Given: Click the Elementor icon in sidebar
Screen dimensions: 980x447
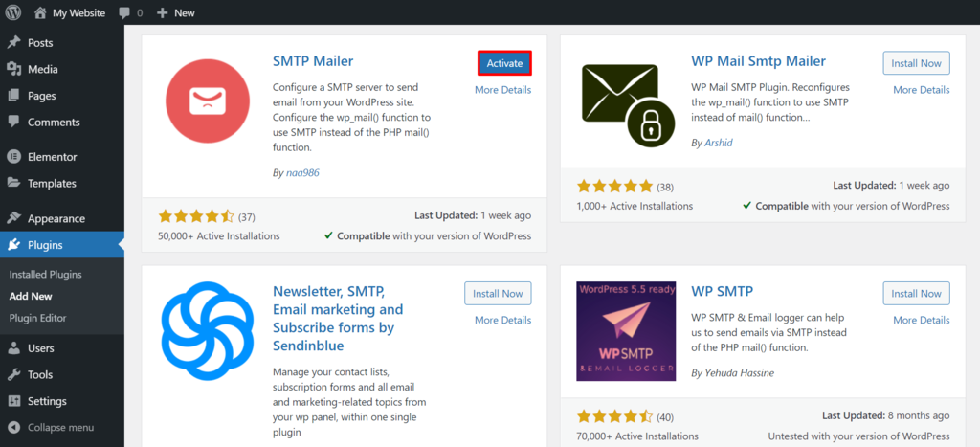Looking at the screenshot, I should [14, 157].
